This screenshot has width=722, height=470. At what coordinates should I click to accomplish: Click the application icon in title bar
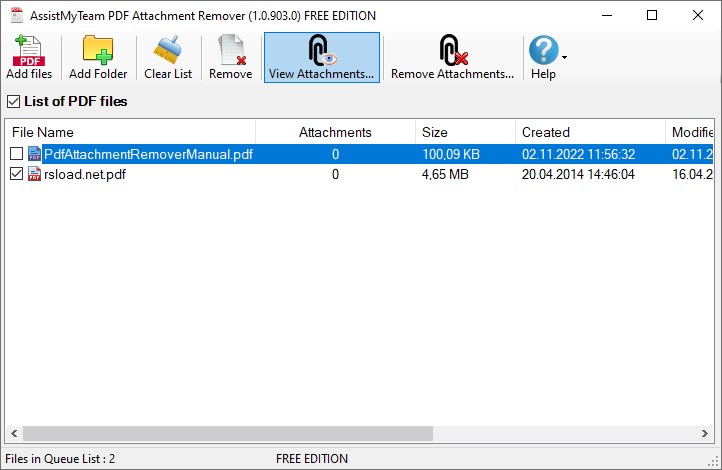[x=17, y=15]
